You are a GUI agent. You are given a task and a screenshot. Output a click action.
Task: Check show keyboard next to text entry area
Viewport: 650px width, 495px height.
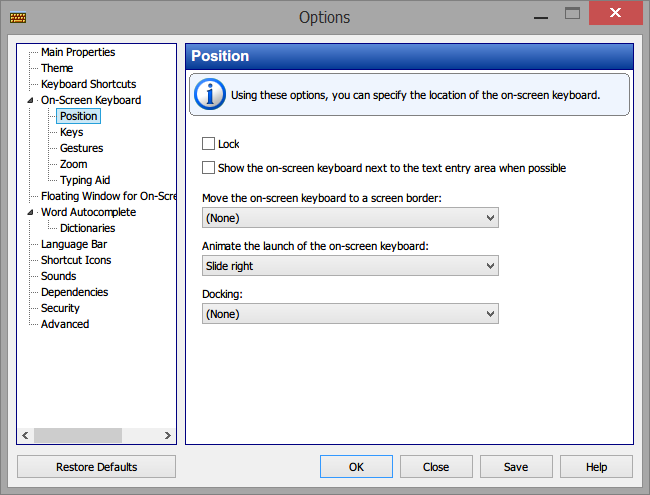(208, 168)
